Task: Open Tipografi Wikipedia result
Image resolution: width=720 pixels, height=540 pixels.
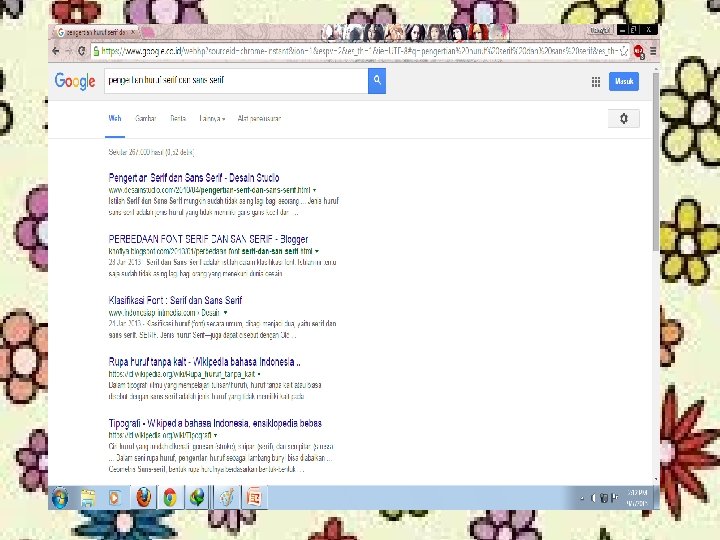Action: 215,423
